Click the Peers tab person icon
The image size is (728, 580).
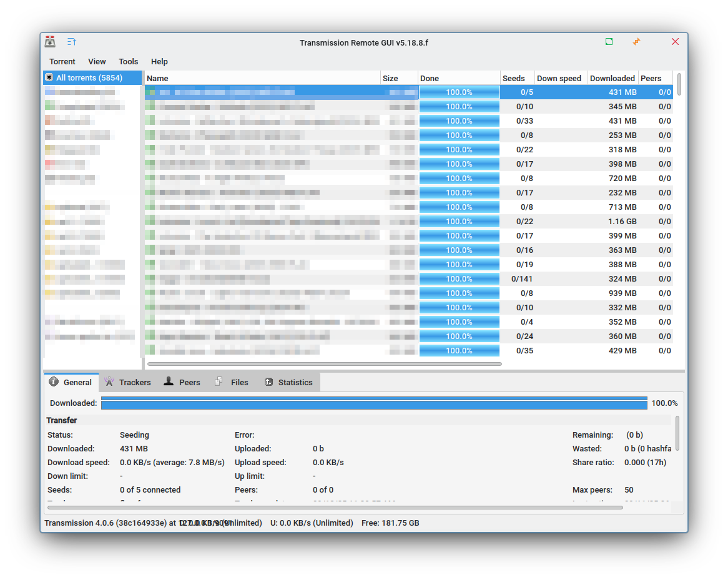pyautogui.click(x=169, y=381)
